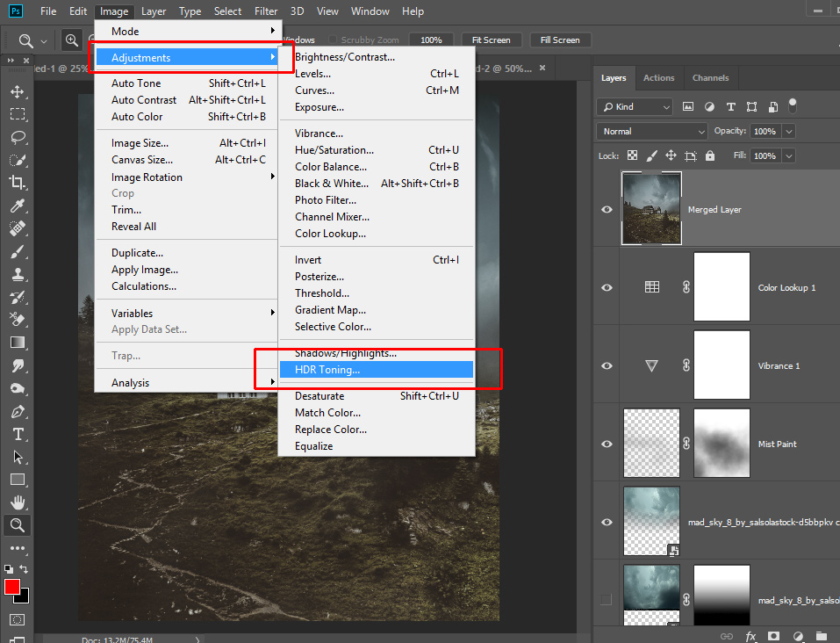Screen dimensions: 840x643
Task: Toggle lock image pixels
Action: (651, 155)
